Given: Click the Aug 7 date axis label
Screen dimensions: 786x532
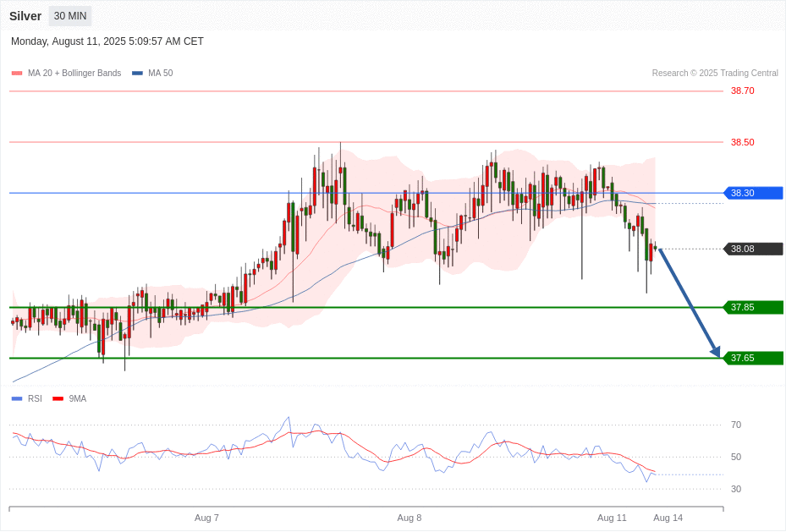Looking at the screenshot, I should [x=206, y=518].
